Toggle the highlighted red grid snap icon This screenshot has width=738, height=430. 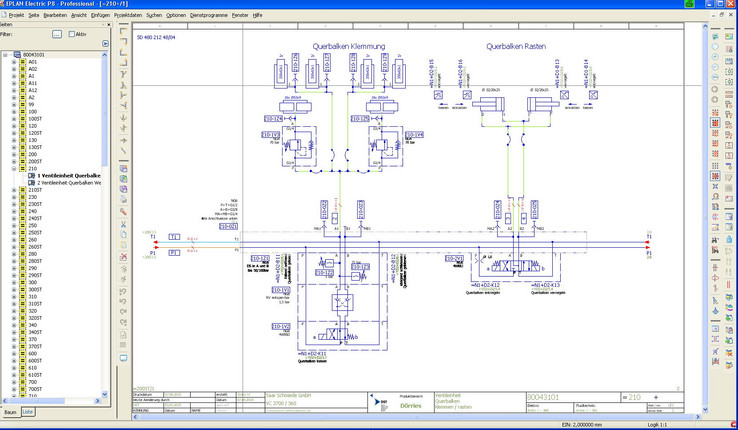(715, 175)
